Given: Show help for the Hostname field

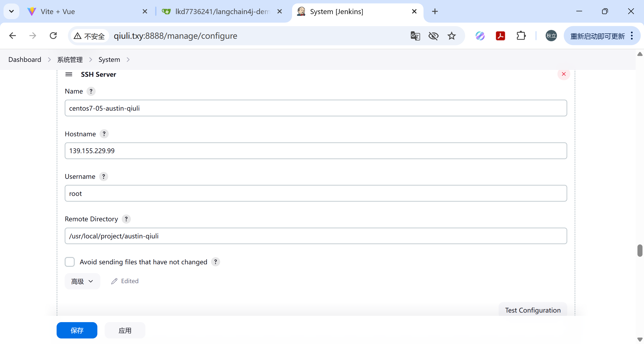Looking at the screenshot, I should [x=104, y=134].
